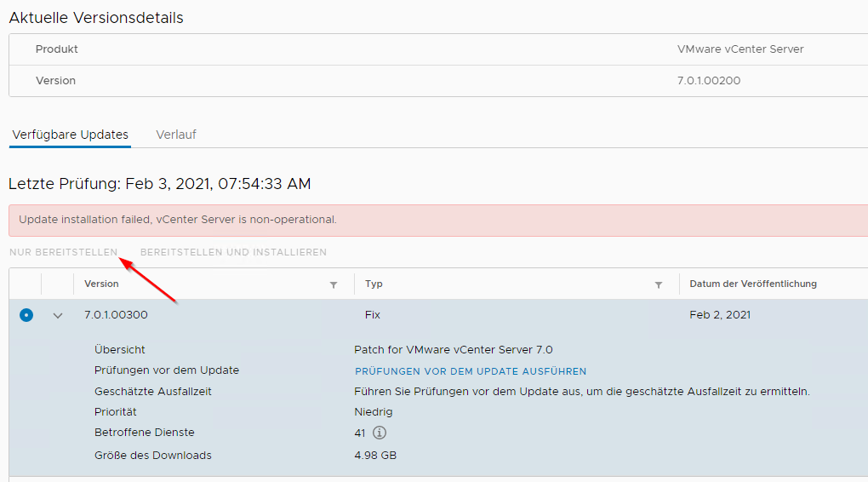Click the VMware vCenter Server product value
This screenshot has width=868, height=482.
point(740,49)
